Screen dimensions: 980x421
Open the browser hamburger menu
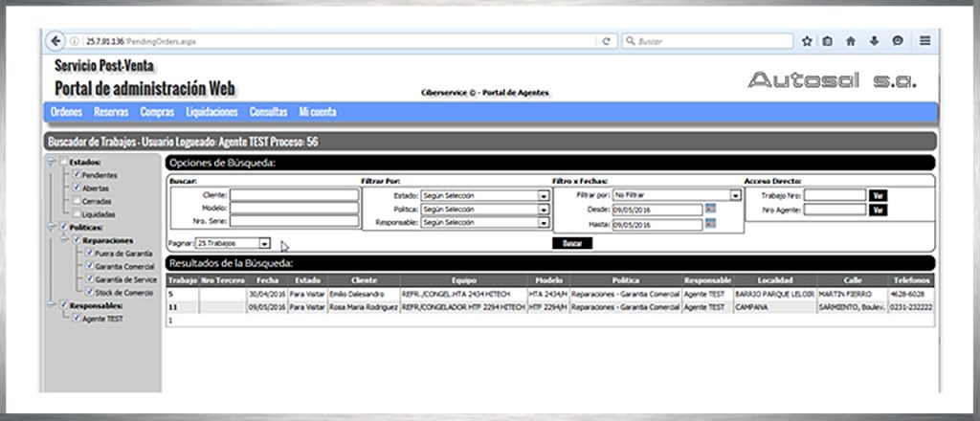pos(924,41)
